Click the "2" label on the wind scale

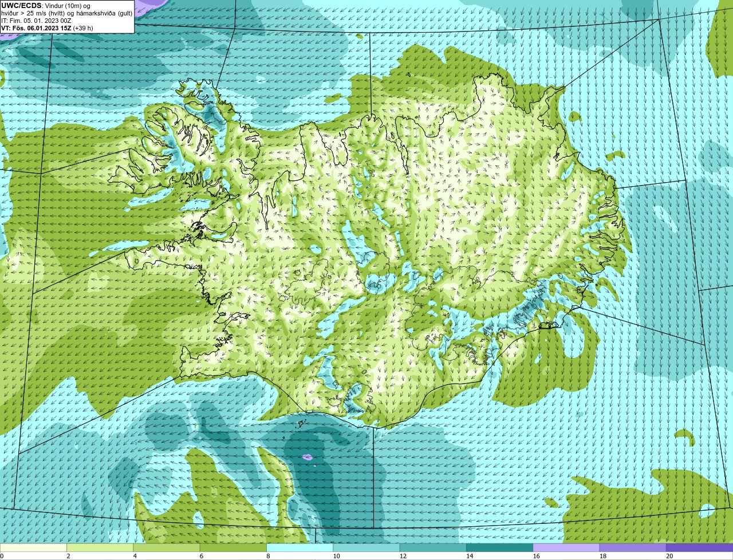pyautogui.click(x=68, y=556)
